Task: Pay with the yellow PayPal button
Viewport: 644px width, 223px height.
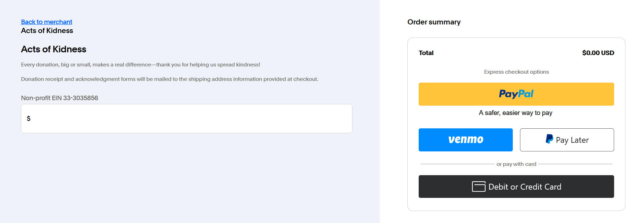Action: tap(516, 94)
